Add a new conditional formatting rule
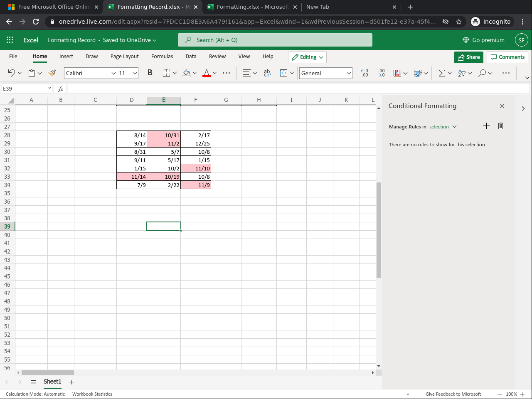532x399 pixels. pyautogui.click(x=486, y=126)
